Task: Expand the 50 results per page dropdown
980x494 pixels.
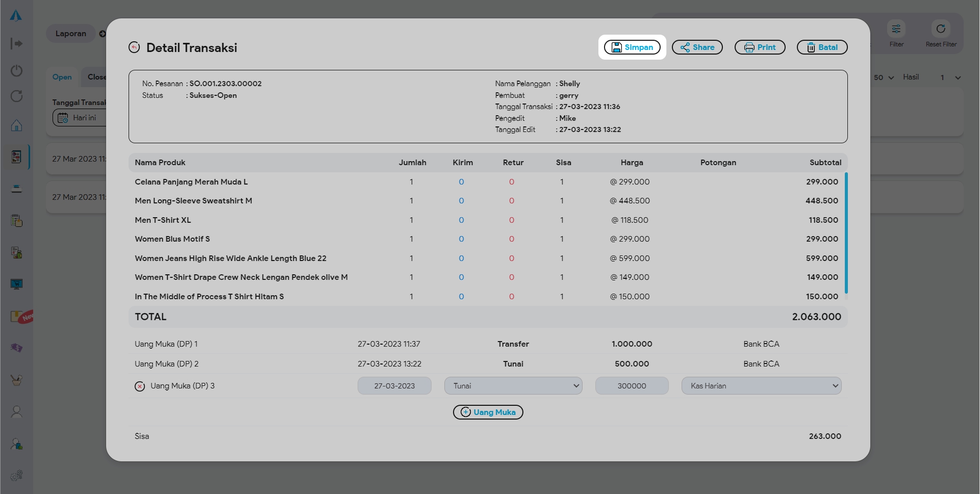Action: point(884,77)
